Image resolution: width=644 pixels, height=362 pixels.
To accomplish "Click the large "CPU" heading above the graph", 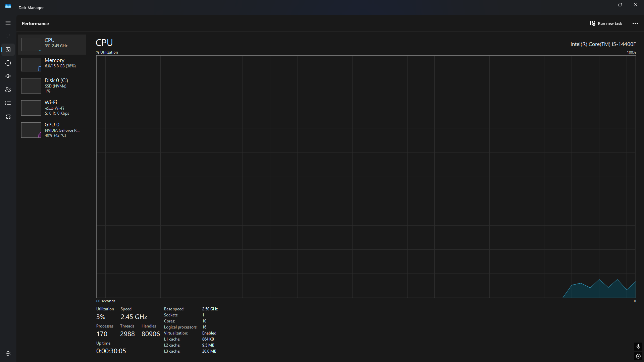I will 104,43.
